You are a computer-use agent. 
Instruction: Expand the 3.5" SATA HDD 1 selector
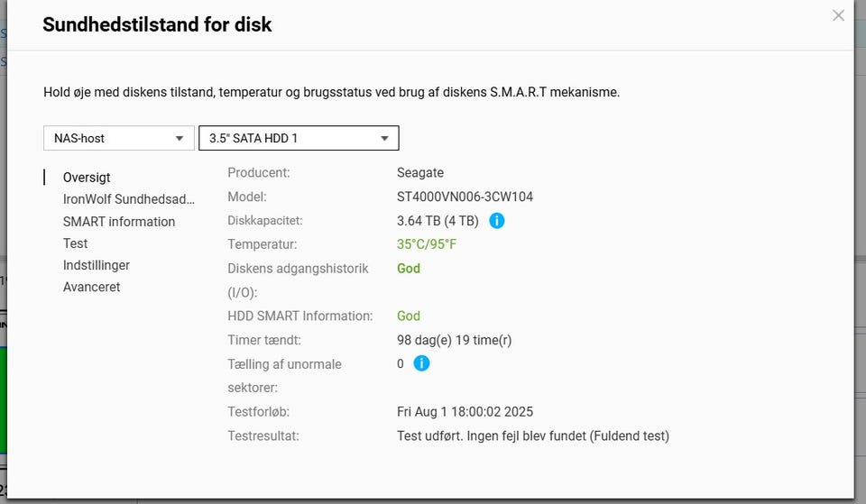coord(298,138)
